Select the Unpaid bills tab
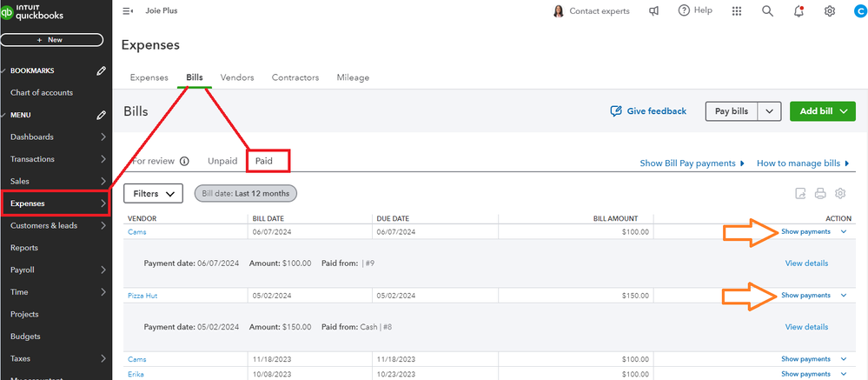868x380 pixels. click(x=222, y=161)
